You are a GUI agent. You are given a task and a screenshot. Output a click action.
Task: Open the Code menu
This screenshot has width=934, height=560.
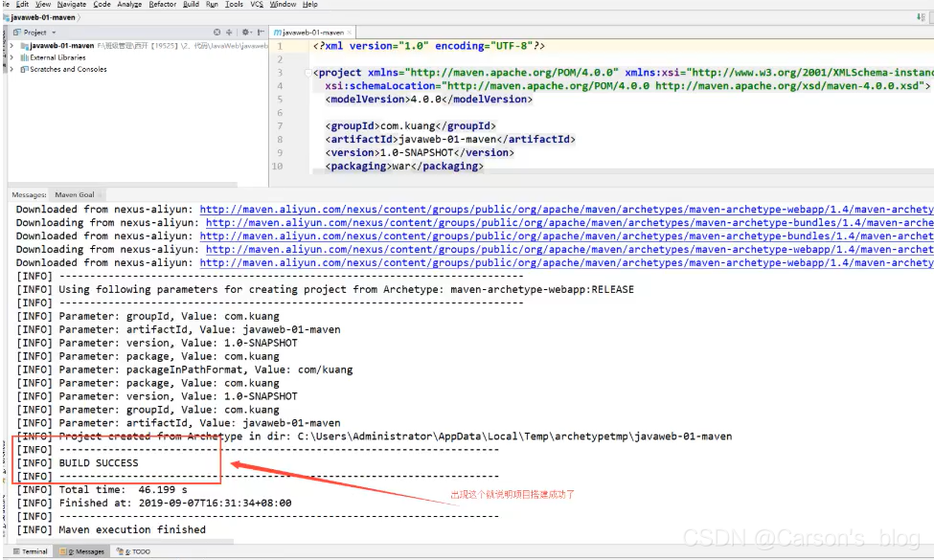point(102,4)
